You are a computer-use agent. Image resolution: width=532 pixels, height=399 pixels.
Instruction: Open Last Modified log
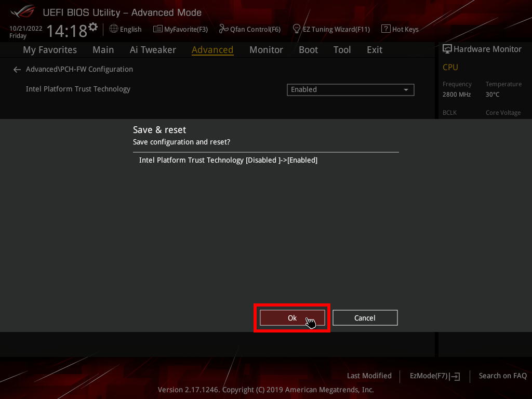pos(369,376)
